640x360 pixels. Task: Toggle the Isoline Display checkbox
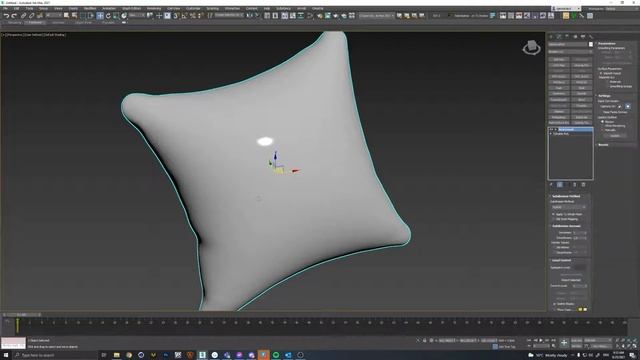pyautogui.click(x=555, y=304)
